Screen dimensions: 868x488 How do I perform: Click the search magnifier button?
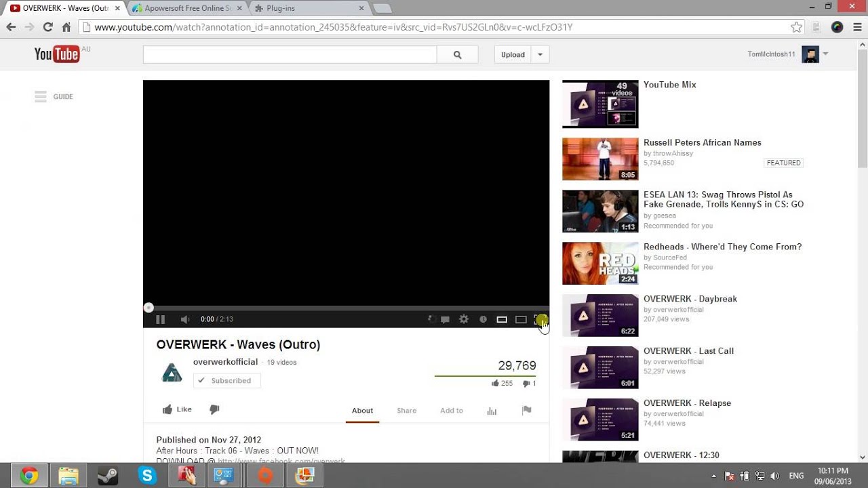coord(457,55)
